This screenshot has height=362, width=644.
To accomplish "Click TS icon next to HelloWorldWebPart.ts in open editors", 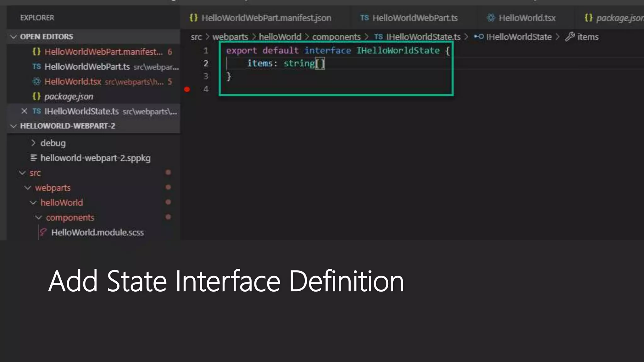I will tap(36, 67).
